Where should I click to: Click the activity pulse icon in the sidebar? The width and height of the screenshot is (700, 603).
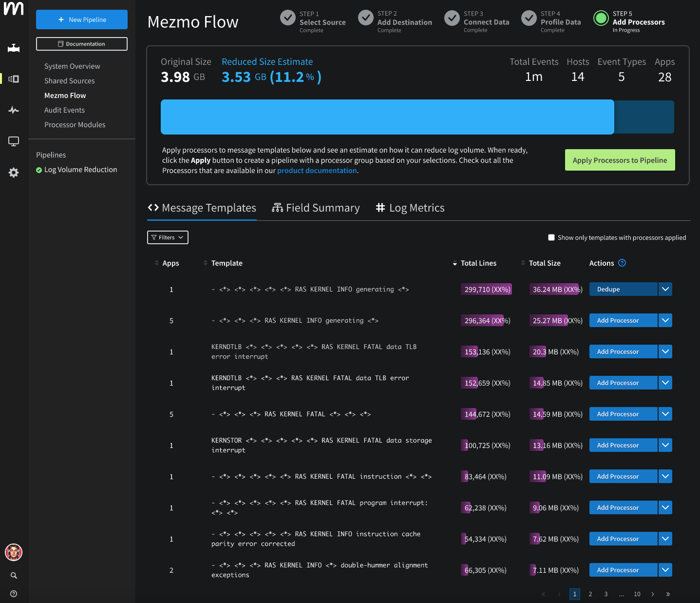(13, 110)
